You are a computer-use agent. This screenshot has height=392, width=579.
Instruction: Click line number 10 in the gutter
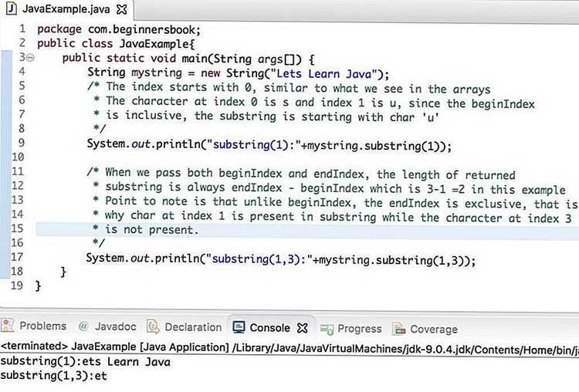pyautogui.click(x=18, y=157)
